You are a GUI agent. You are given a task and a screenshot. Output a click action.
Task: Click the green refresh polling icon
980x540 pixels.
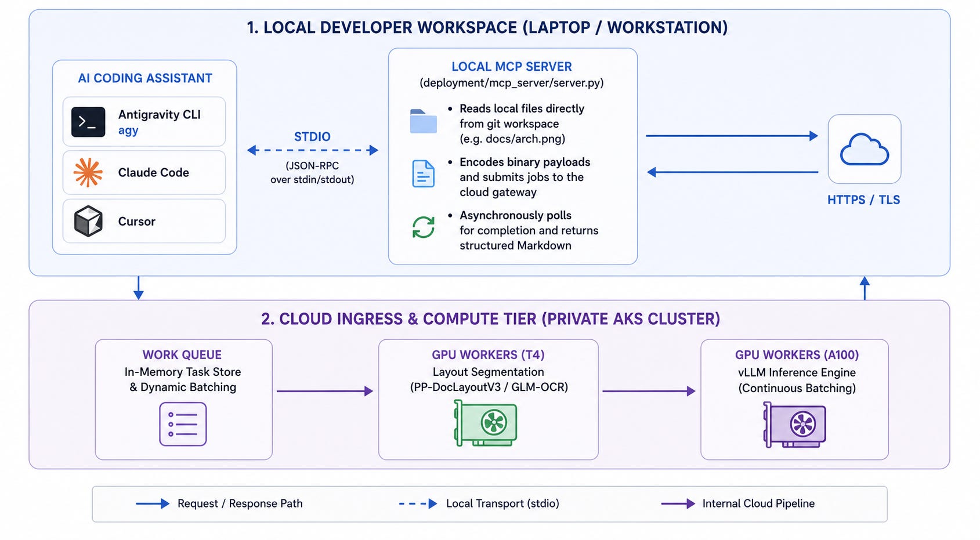click(424, 227)
